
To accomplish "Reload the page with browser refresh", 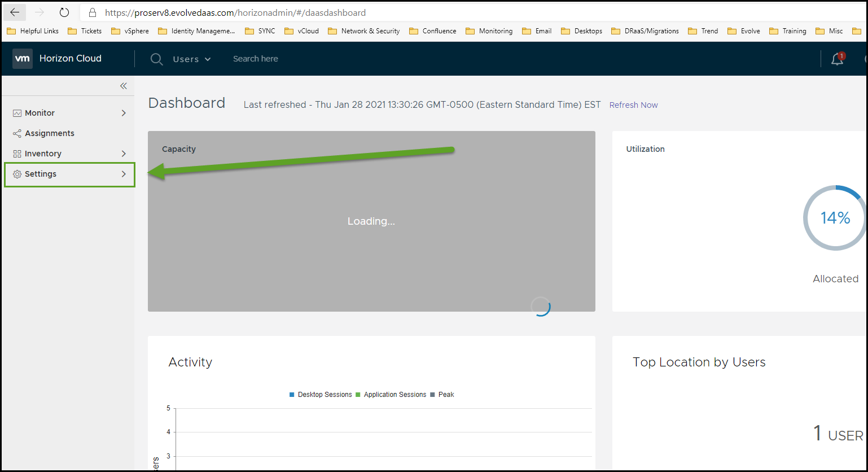I will [64, 12].
